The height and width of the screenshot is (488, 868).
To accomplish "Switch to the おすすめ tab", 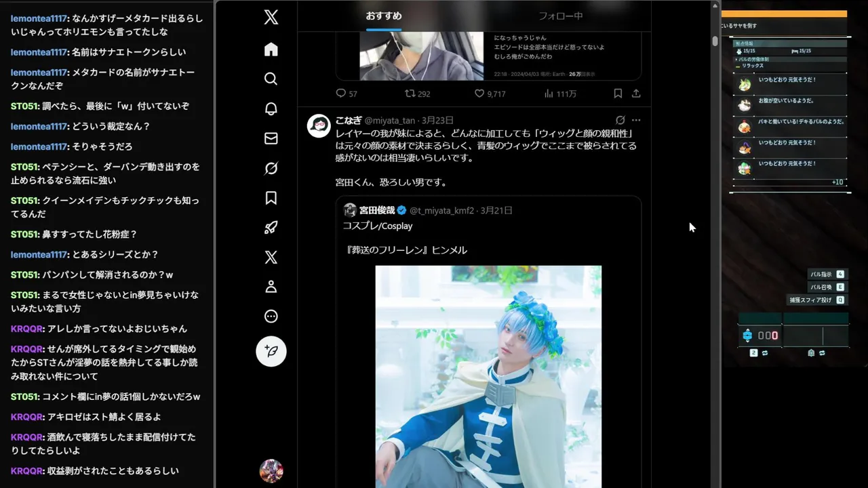I will [384, 16].
